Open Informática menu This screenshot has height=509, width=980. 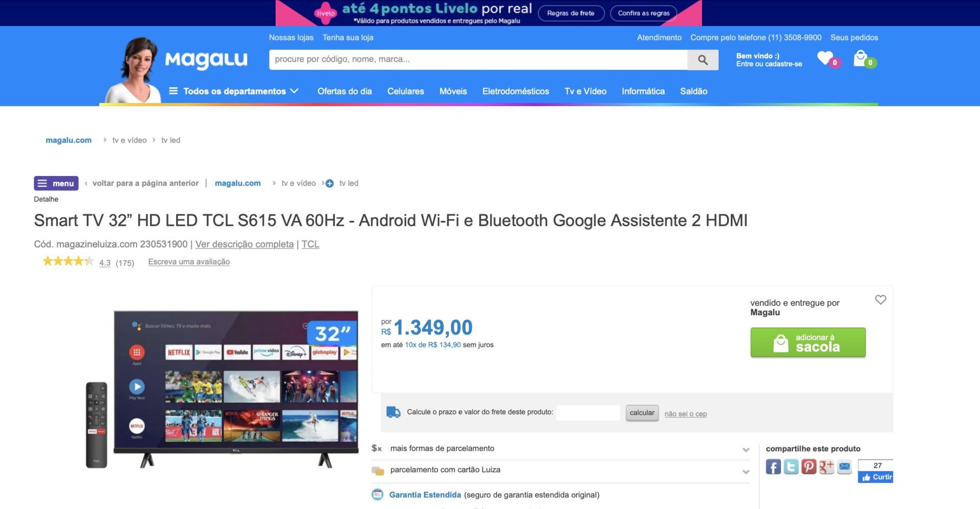click(643, 91)
